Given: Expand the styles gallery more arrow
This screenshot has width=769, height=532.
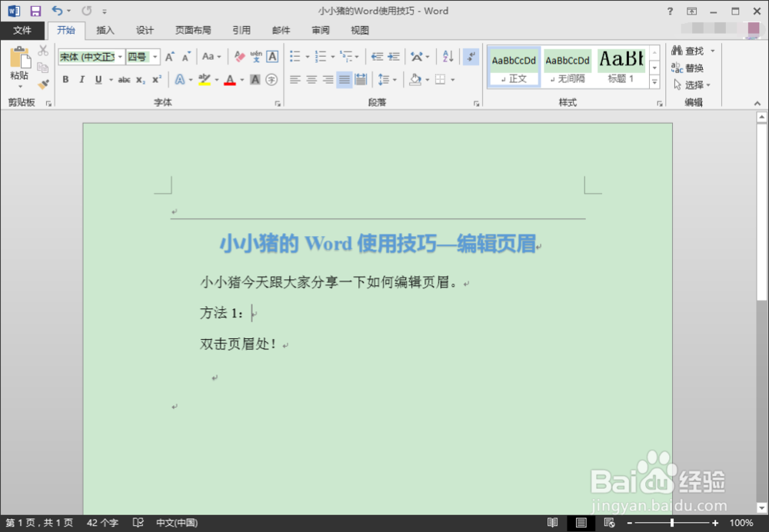Looking at the screenshot, I should pyautogui.click(x=654, y=83).
